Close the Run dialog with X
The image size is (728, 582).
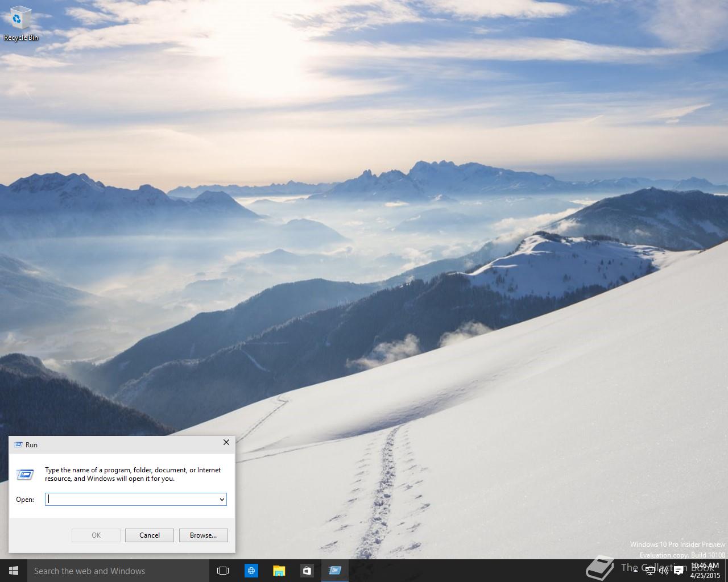point(226,442)
